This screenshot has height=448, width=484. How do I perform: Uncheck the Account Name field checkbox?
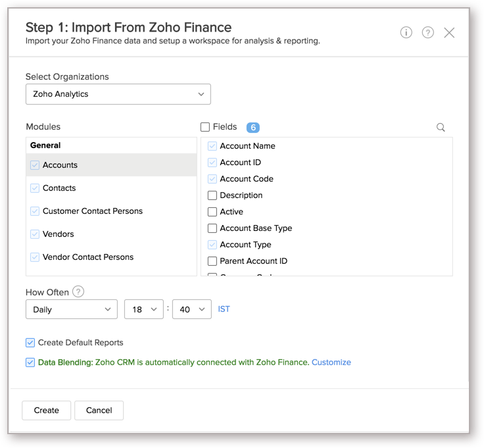212,146
